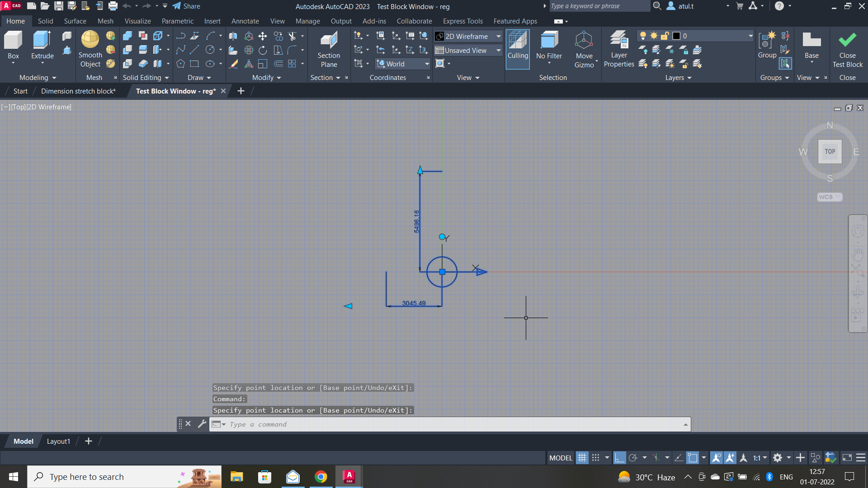868x488 pixels.
Task: Open the layer color swatch selector
Action: pos(676,35)
